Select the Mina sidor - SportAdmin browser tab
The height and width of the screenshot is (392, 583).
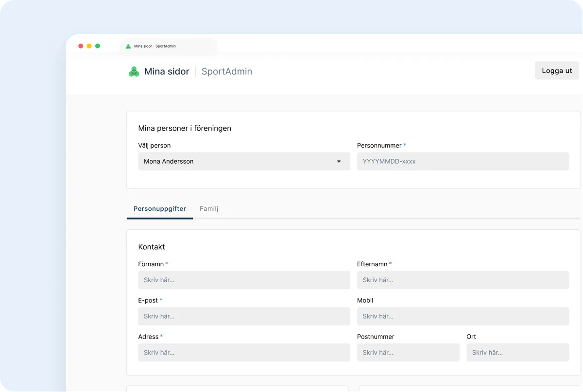coord(169,46)
